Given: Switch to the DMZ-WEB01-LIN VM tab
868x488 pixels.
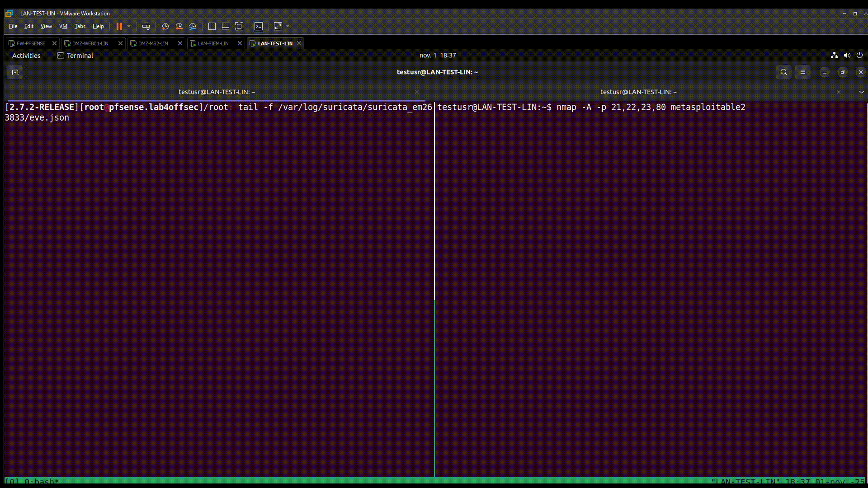Looking at the screenshot, I should [90, 43].
